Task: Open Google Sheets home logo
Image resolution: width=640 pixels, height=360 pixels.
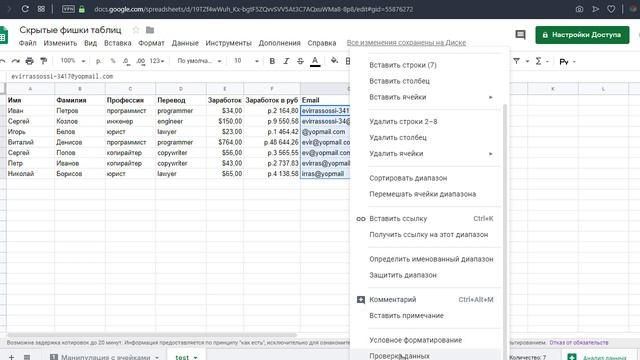Action: [x=3, y=35]
